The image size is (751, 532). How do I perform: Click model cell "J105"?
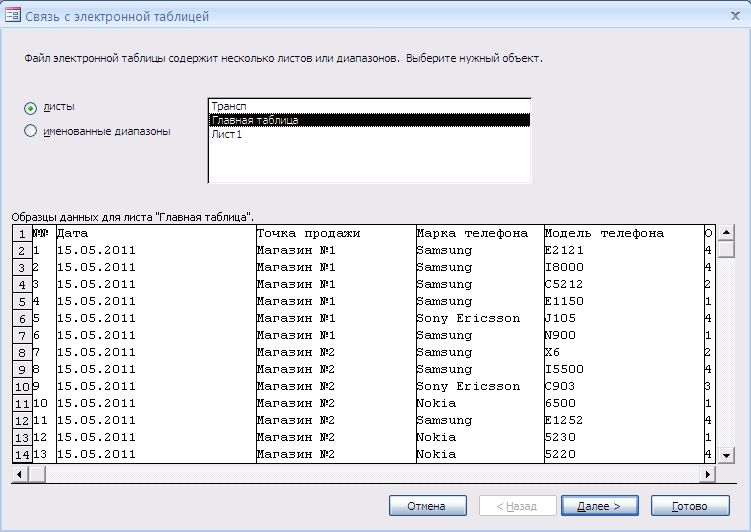tap(624, 318)
